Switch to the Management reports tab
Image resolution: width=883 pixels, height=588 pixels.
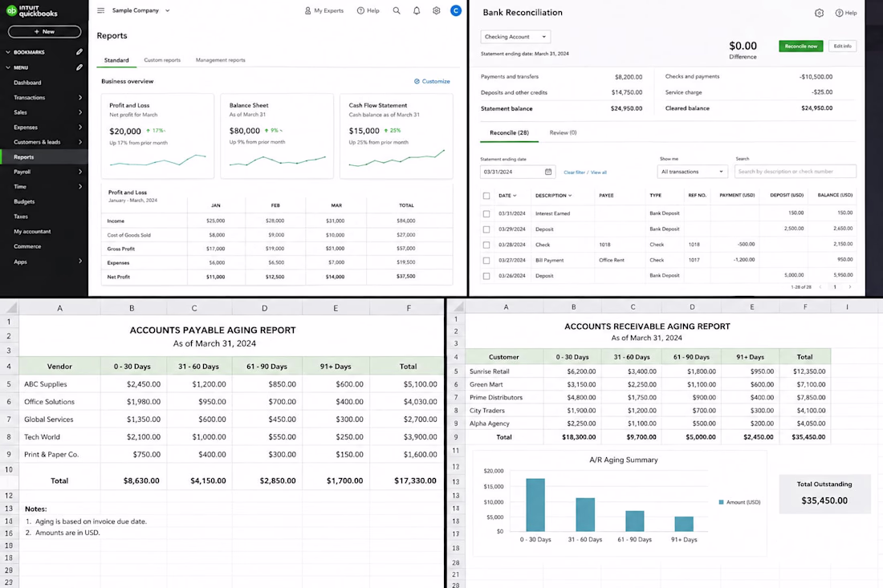click(x=220, y=59)
